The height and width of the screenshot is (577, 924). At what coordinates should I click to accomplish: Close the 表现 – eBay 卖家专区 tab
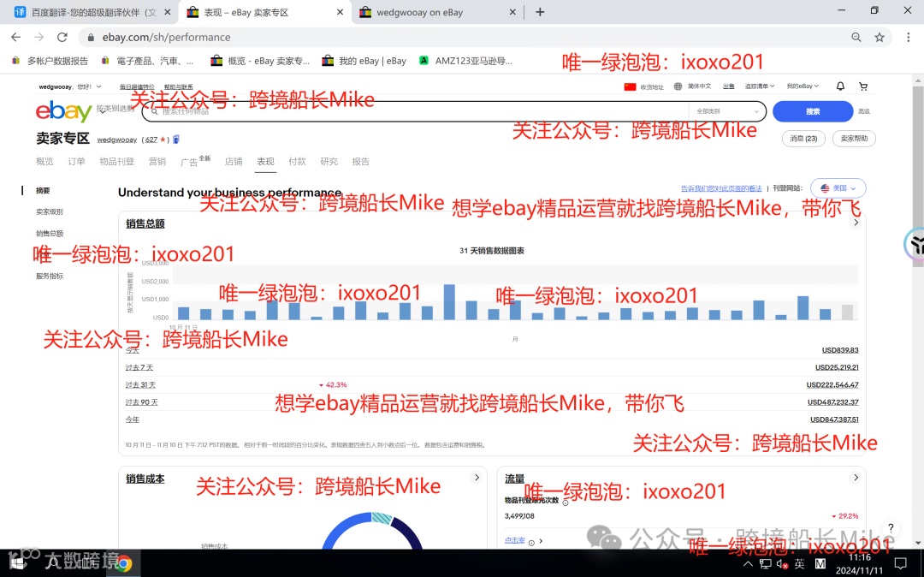pyautogui.click(x=340, y=12)
